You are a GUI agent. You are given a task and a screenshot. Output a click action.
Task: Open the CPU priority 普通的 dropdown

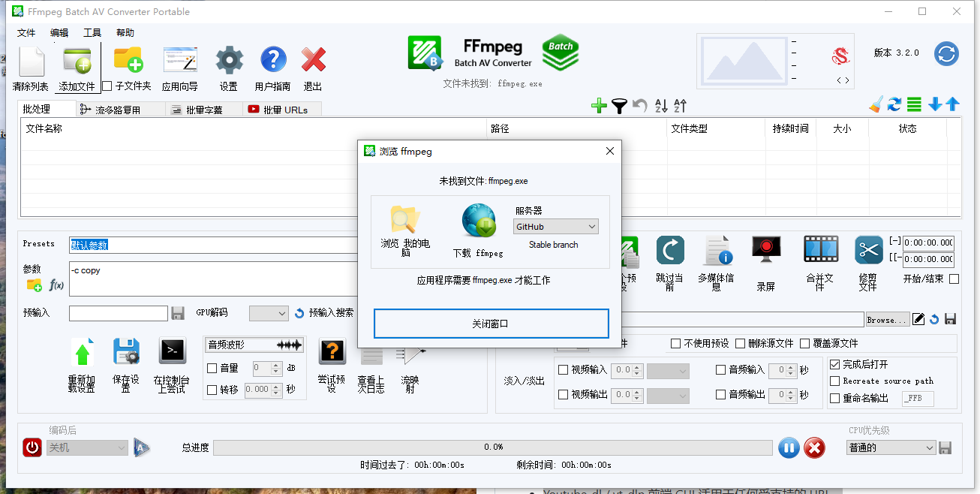pos(890,447)
